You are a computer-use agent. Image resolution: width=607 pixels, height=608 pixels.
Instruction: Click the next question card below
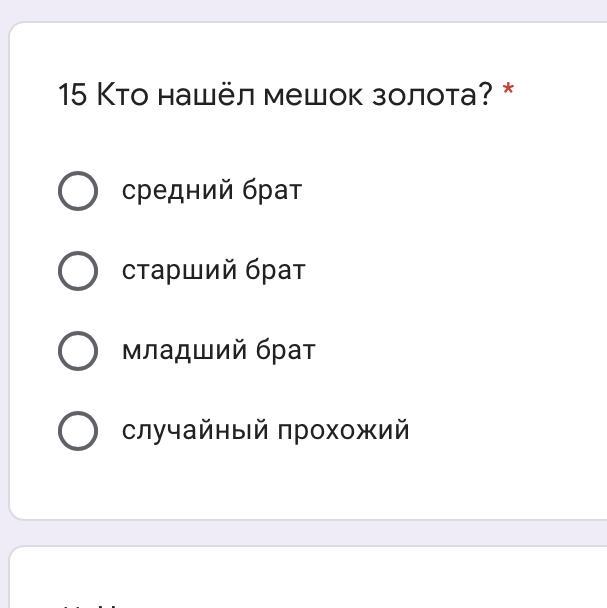point(308,577)
